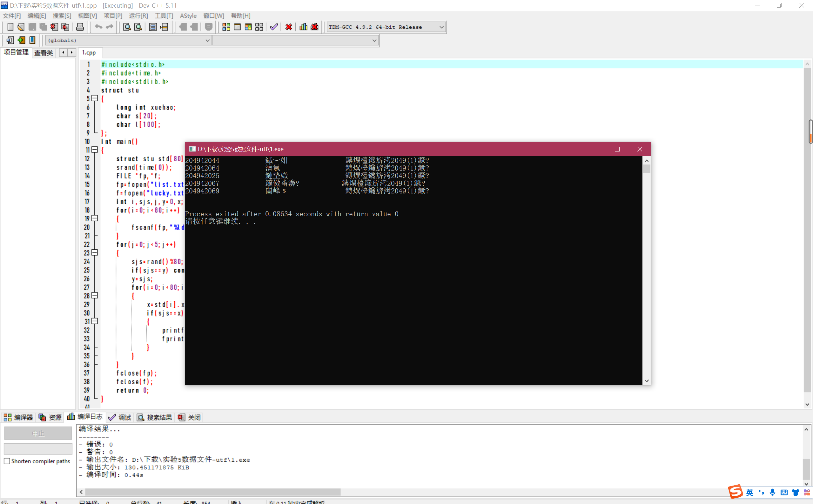Image resolution: width=813 pixels, height=504 pixels.
Task: Switch to the 查看类 side tab
Action: click(44, 53)
